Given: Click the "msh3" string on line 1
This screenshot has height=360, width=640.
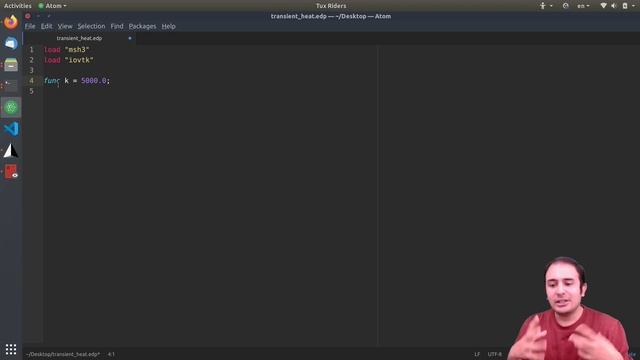Looking at the screenshot, I should [77, 49].
